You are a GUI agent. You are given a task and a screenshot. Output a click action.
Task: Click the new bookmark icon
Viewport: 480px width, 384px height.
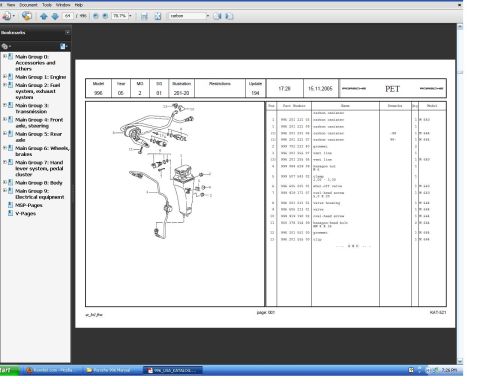pos(64,46)
